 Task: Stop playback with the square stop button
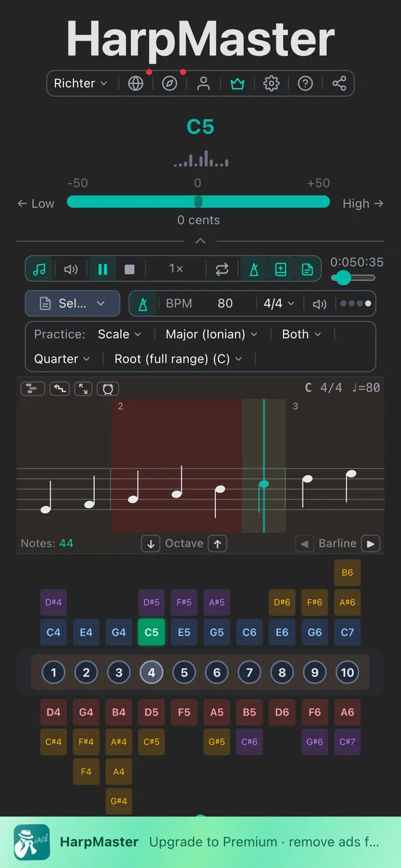[x=130, y=269]
